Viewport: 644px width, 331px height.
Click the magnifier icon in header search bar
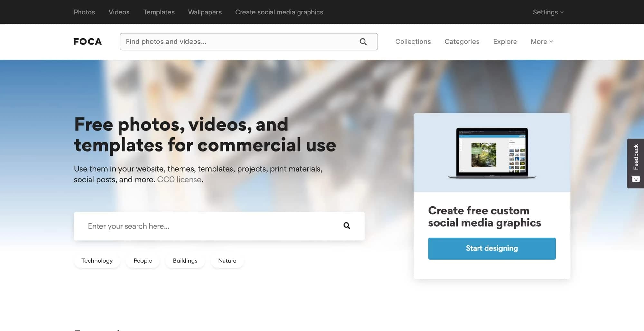(363, 42)
